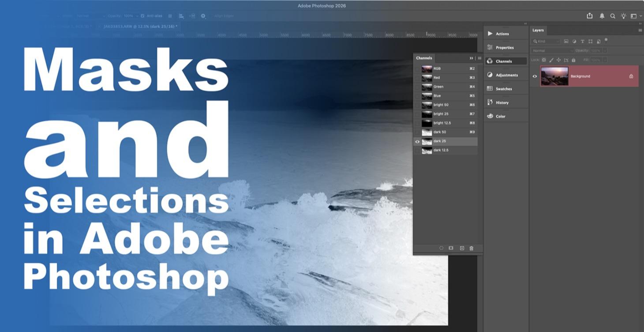
Task: Open the layer Fill dropdown arrow
Action: [x=604, y=60]
